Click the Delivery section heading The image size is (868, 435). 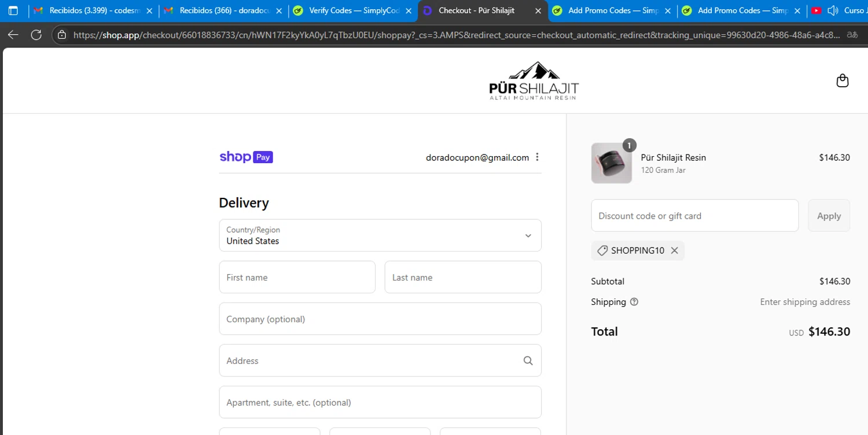click(x=244, y=203)
